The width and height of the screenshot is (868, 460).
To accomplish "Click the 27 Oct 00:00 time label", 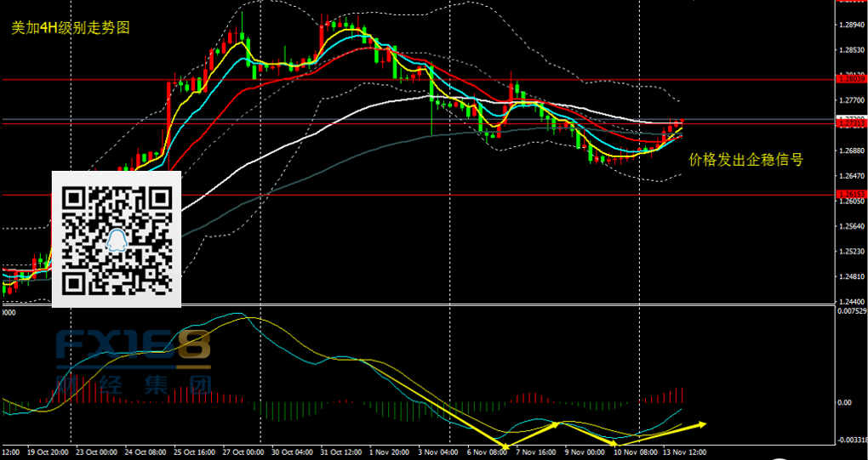I will coord(243,452).
